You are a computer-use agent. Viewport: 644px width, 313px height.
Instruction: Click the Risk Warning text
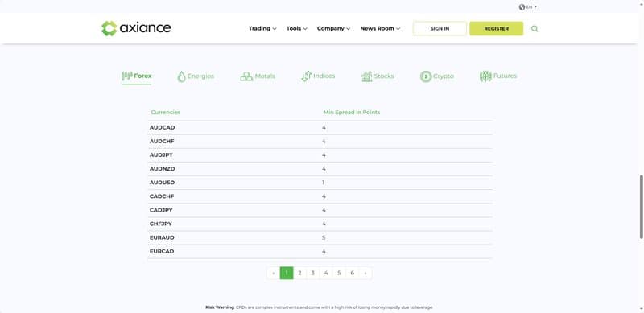[319, 307]
